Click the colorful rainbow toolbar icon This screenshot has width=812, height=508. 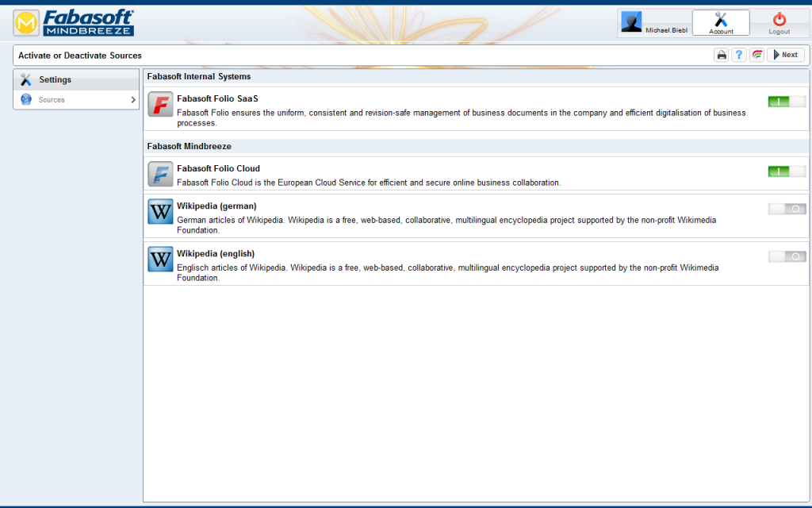coord(756,55)
